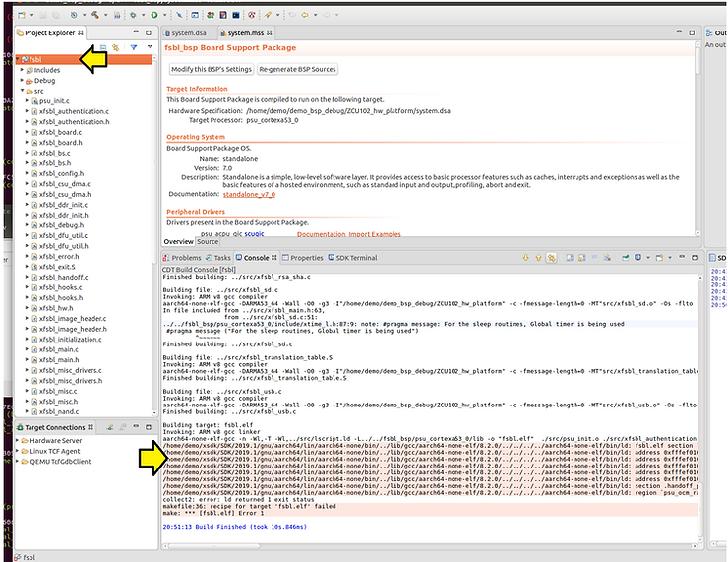Open Project Explorer view menu triangle

tap(150, 47)
